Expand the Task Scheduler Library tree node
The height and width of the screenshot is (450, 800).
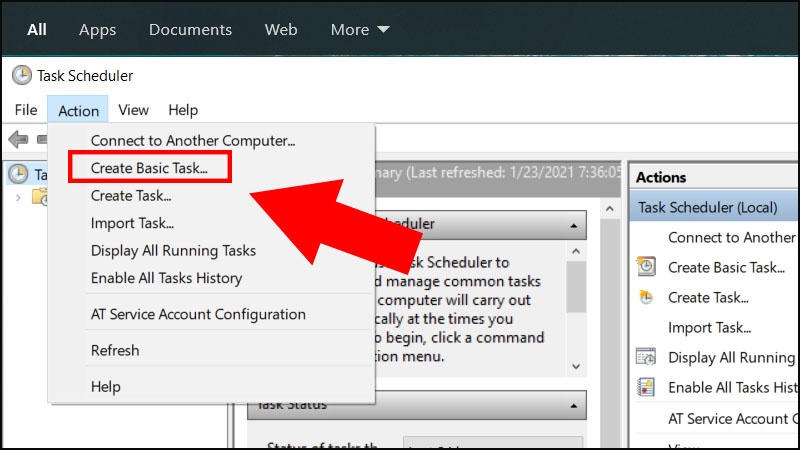(18, 197)
